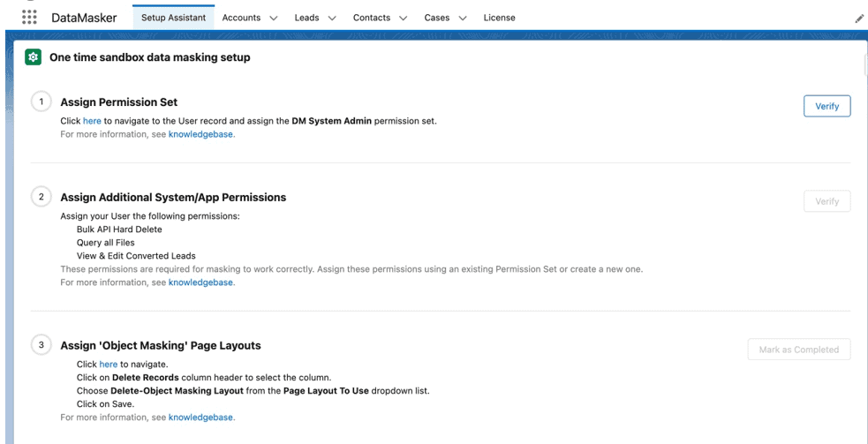Click the Mark as Completed button

click(x=798, y=350)
